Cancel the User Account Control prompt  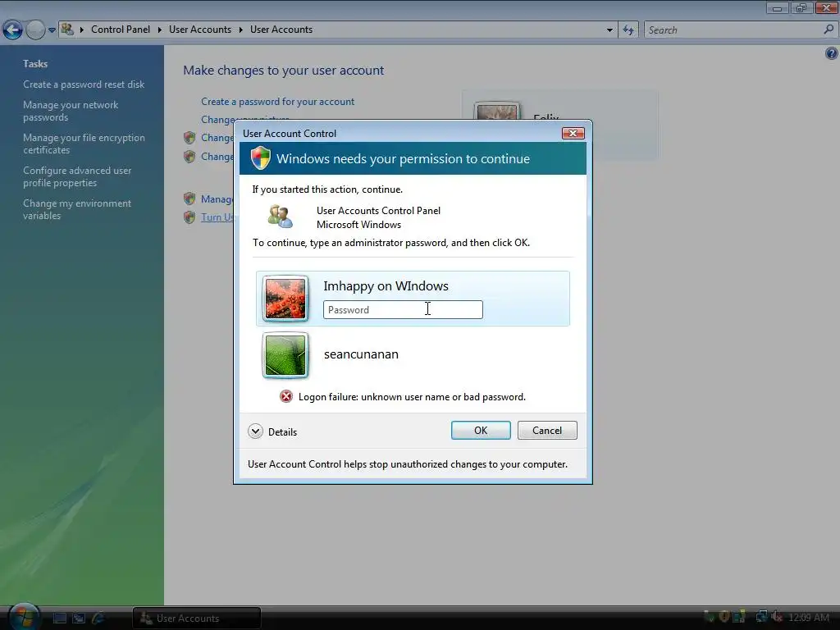click(x=547, y=430)
